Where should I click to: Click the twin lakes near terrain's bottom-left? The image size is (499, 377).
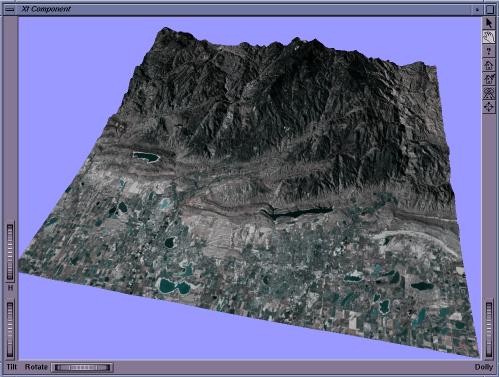click(174, 286)
